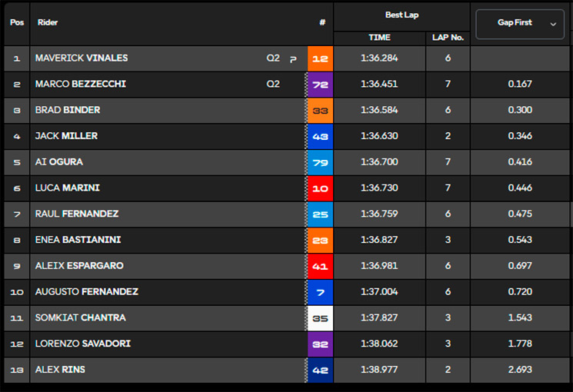The height and width of the screenshot is (392, 573).
Task: Click the red number 10 badge
Action: [x=320, y=188]
